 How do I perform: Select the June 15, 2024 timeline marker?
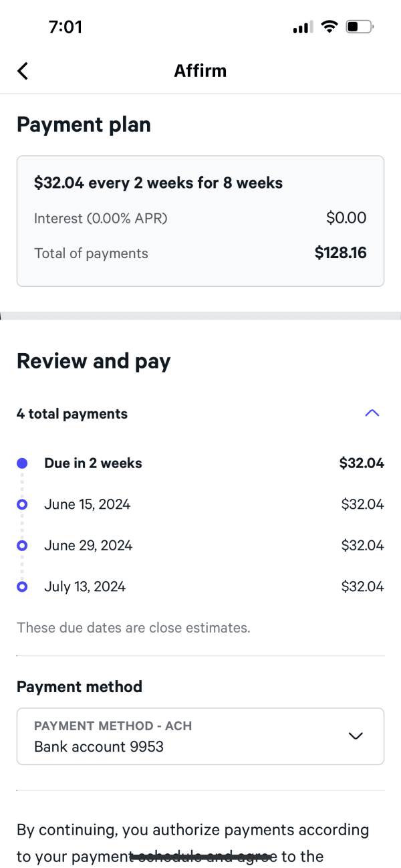(22, 505)
